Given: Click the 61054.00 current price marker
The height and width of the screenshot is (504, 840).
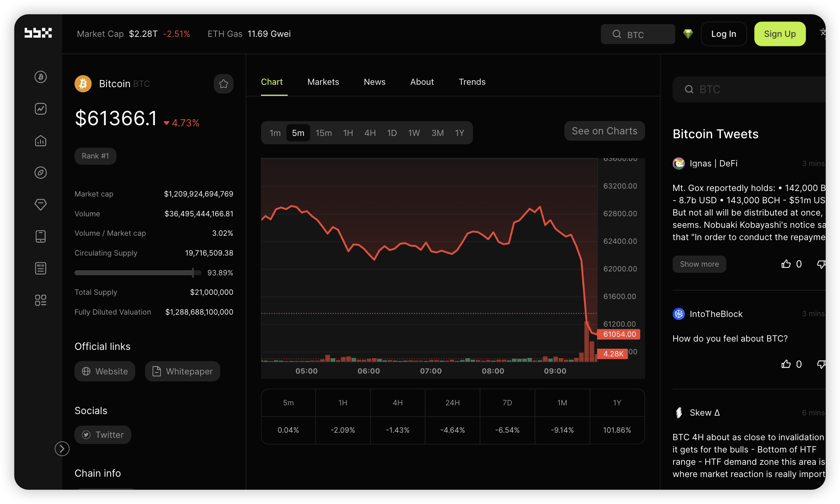Looking at the screenshot, I should [x=619, y=334].
